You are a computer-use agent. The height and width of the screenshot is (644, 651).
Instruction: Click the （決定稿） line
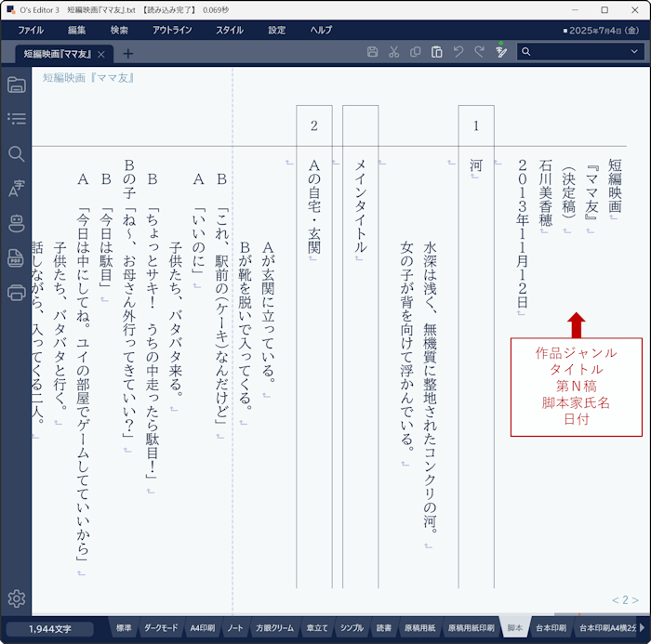tap(568, 192)
